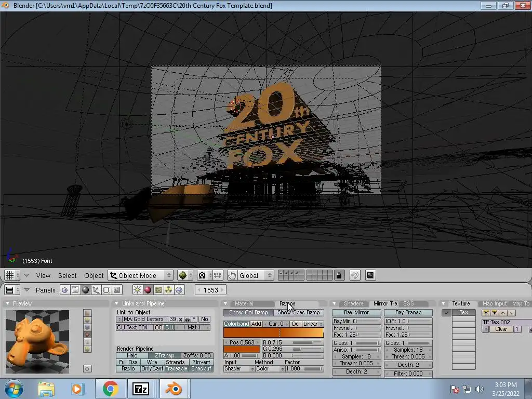Open the Select menu
Image resolution: width=532 pixels, height=399 pixels.
[67, 275]
